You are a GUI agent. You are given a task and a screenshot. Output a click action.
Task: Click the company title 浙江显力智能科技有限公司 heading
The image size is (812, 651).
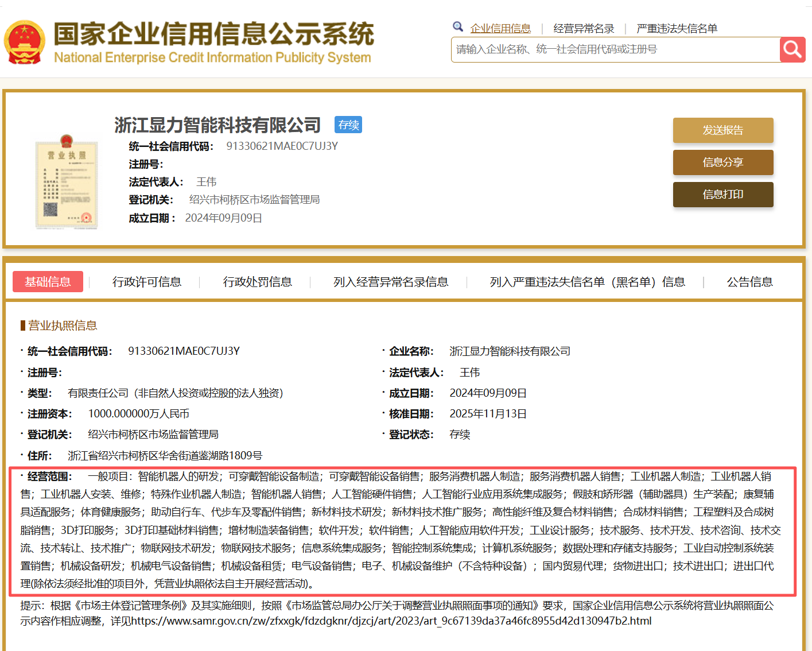pos(217,125)
